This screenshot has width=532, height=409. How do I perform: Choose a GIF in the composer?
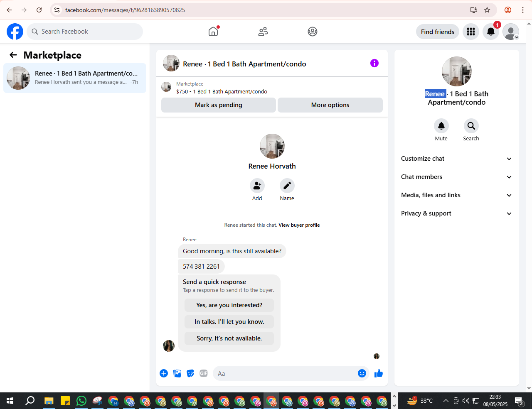pos(204,373)
